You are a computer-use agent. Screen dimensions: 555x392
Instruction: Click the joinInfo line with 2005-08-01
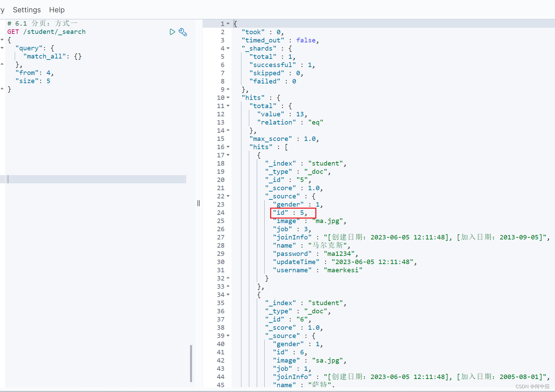tap(411, 377)
